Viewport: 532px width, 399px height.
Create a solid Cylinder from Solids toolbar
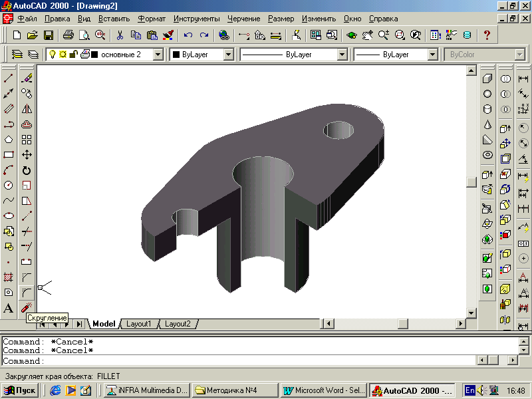pyautogui.click(x=487, y=109)
